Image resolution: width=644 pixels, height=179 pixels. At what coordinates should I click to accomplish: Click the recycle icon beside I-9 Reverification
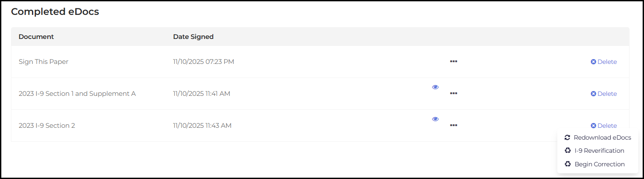point(568,151)
